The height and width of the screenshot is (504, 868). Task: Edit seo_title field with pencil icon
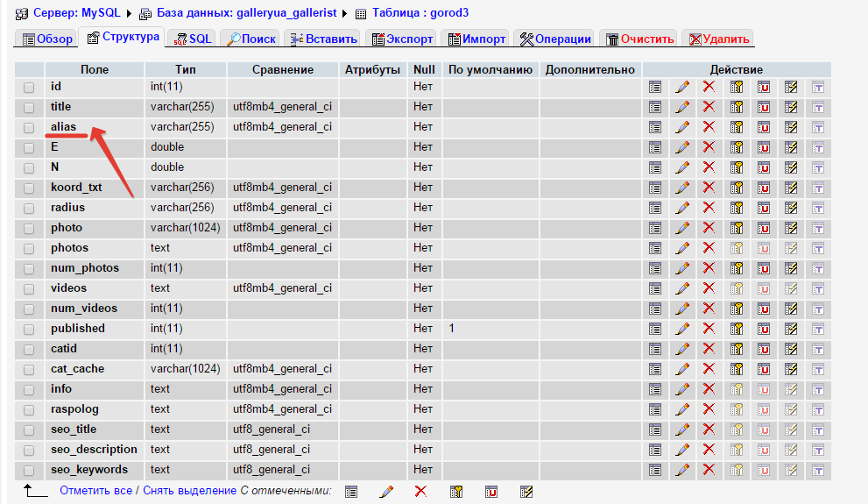(x=682, y=429)
